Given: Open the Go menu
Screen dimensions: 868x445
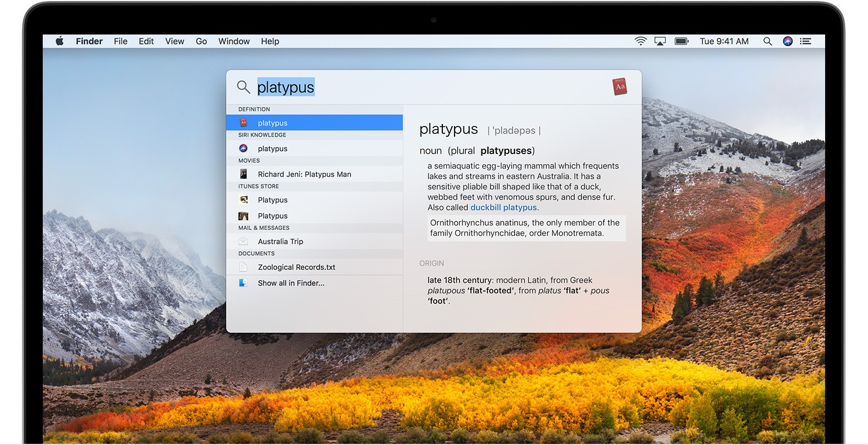Looking at the screenshot, I should (x=201, y=41).
